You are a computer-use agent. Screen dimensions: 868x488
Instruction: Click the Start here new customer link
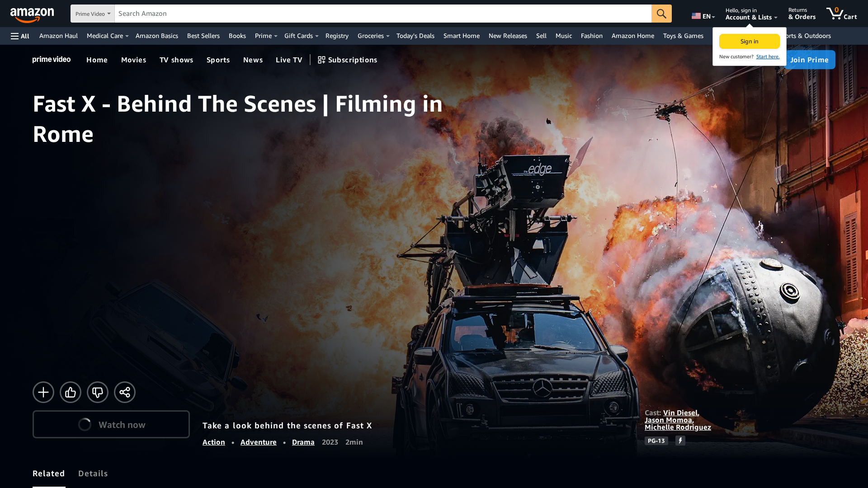pyautogui.click(x=768, y=56)
